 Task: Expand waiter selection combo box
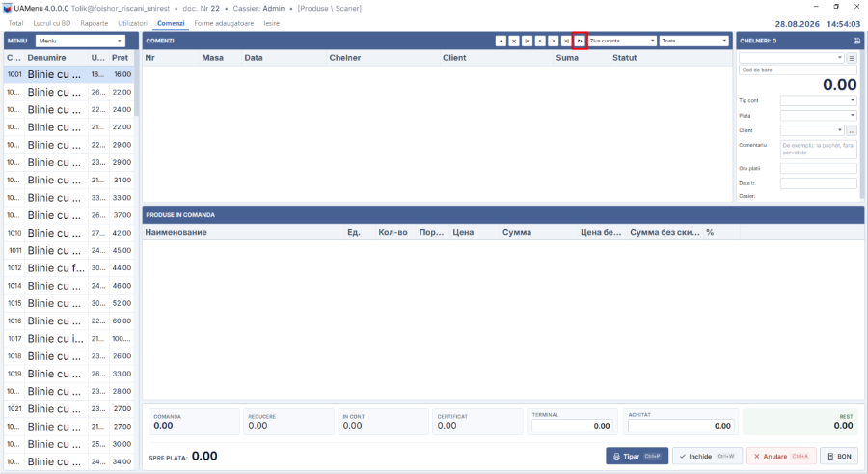tap(792, 58)
